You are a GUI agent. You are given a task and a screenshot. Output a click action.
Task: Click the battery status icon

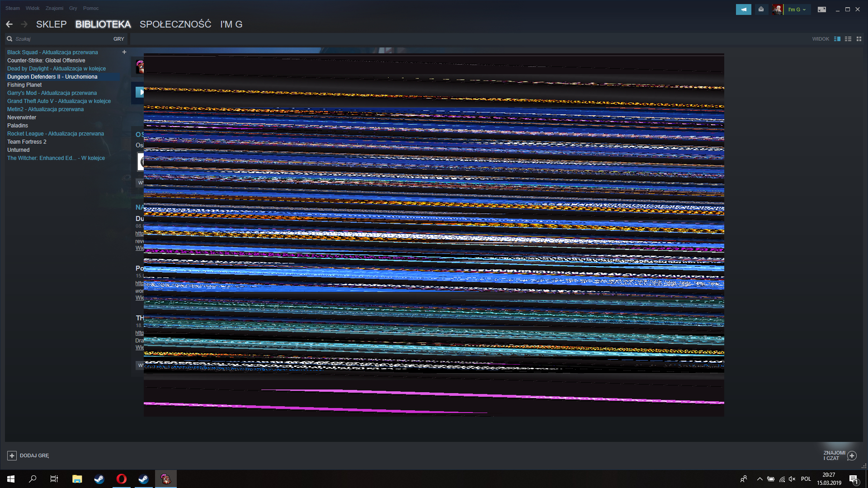[x=771, y=479]
